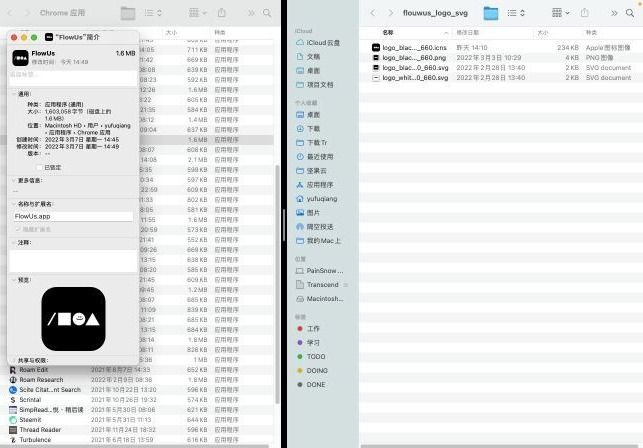Open 文稿 in iCloud sidebar section
The width and height of the screenshot is (643, 448).
point(308,57)
